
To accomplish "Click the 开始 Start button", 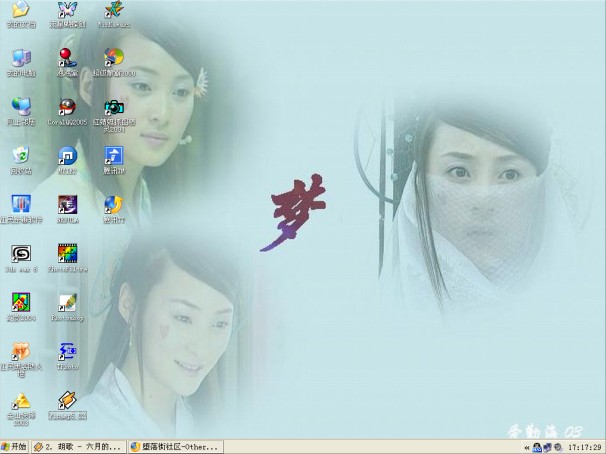I will (x=15, y=446).
